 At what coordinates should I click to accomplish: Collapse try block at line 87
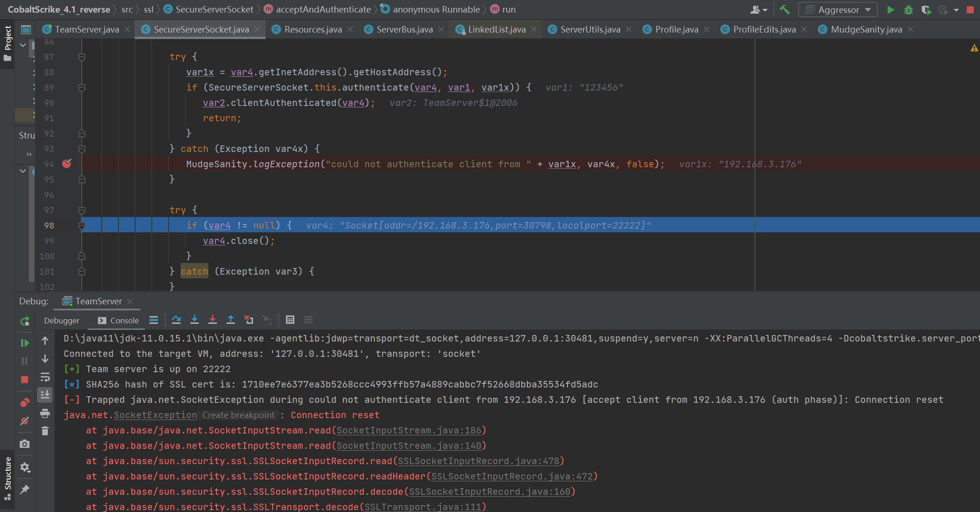[82, 57]
